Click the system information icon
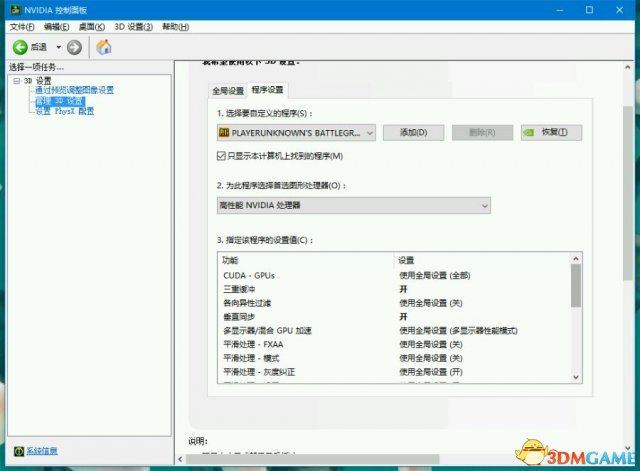The image size is (640, 471). click(x=19, y=451)
